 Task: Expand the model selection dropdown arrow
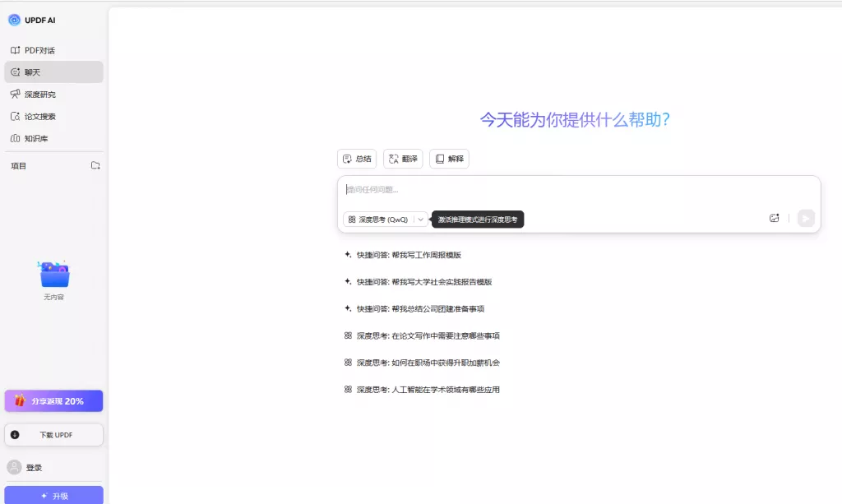(420, 219)
